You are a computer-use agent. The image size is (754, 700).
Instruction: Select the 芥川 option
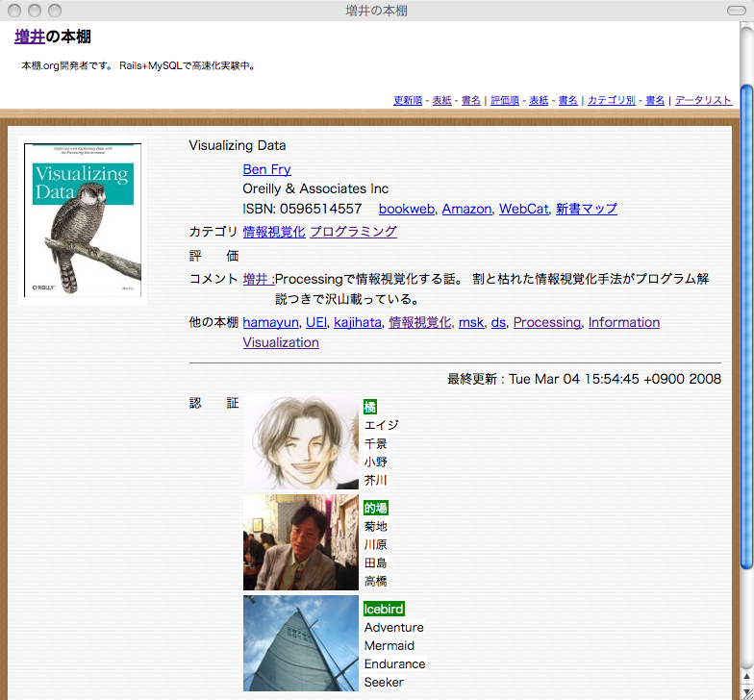point(375,480)
